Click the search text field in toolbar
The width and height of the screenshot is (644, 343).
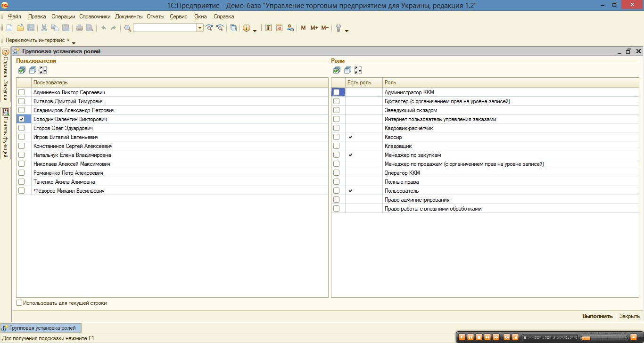pyautogui.click(x=165, y=28)
